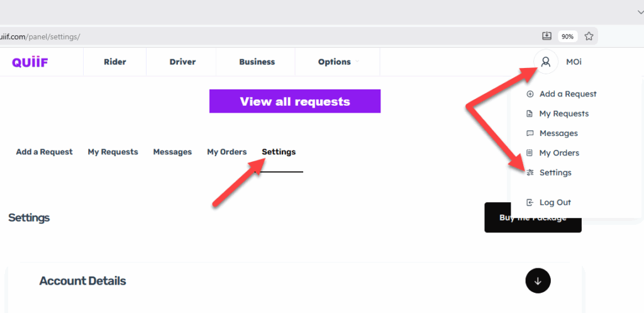The width and height of the screenshot is (644, 313).
Task: Click the Log Out icon in the account menu
Action: 530,203
